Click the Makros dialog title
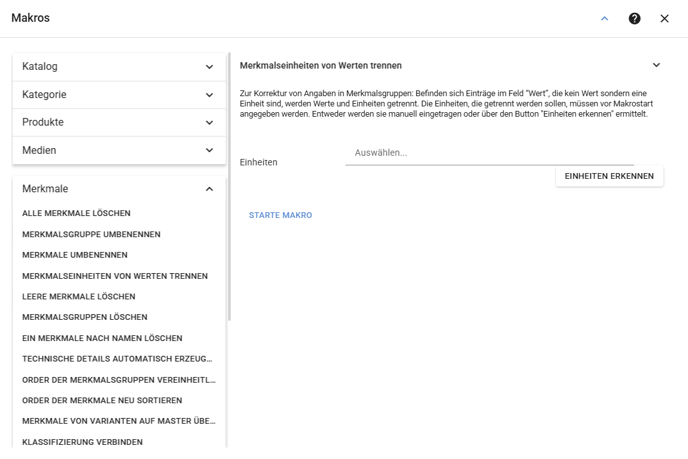Image resolution: width=688 pixels, height=459 pixels. point(30,18)
